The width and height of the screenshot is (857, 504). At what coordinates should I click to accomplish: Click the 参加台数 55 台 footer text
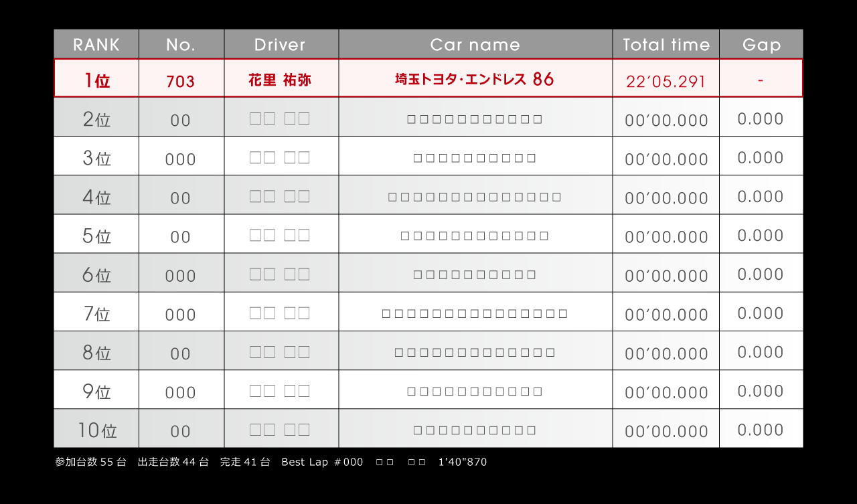[x=90, y=462]
